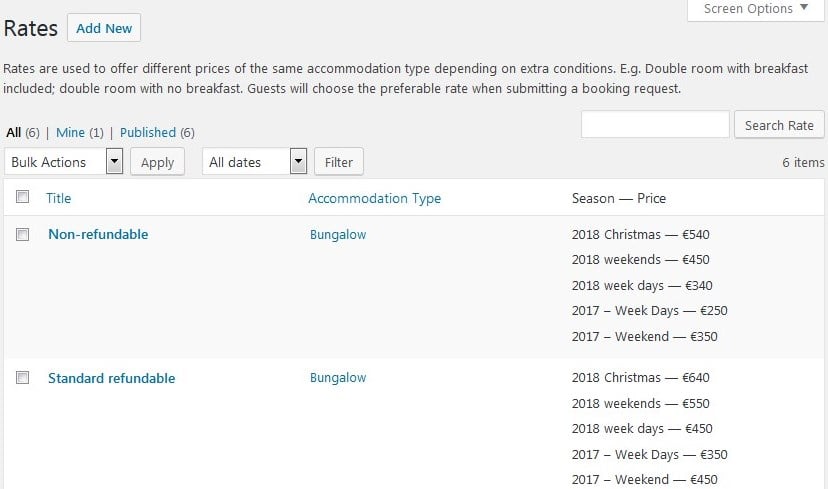Screen dimensions: 828x489
Task: Show All rates view
Action: (x=13, y=132)
